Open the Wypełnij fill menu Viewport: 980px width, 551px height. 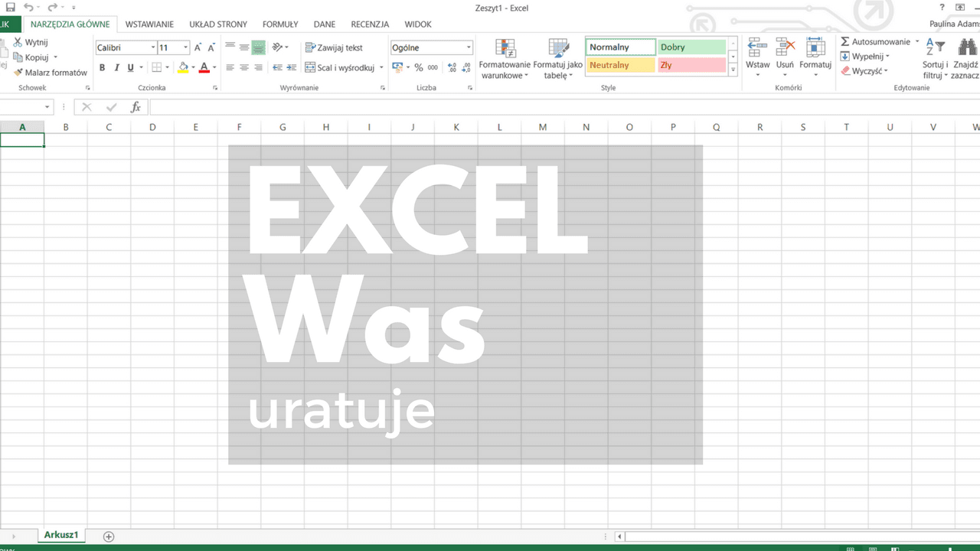(x=865, y=57)
